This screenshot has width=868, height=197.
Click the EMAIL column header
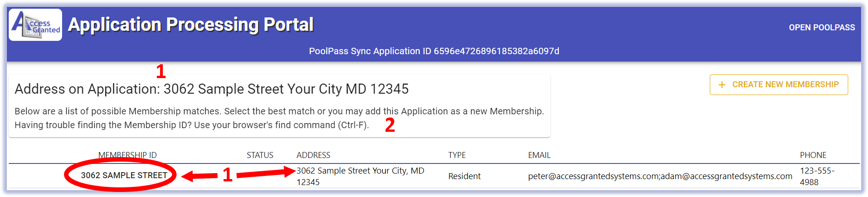coord(539,155)
